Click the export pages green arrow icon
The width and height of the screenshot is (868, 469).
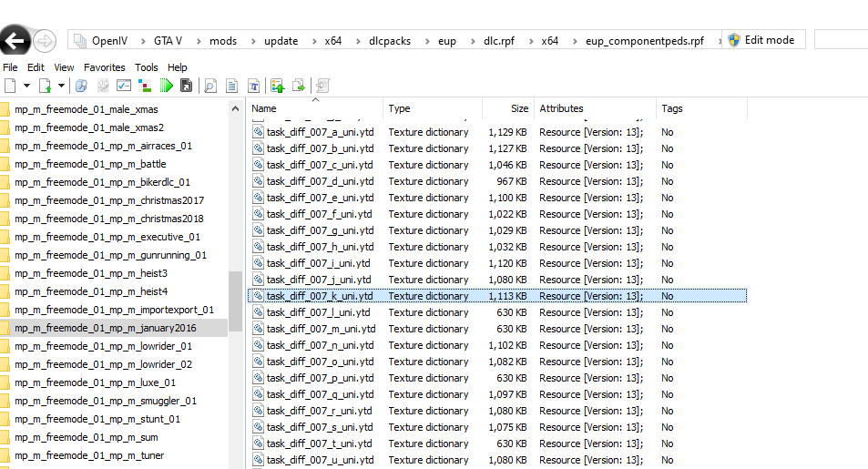point(299,86)
